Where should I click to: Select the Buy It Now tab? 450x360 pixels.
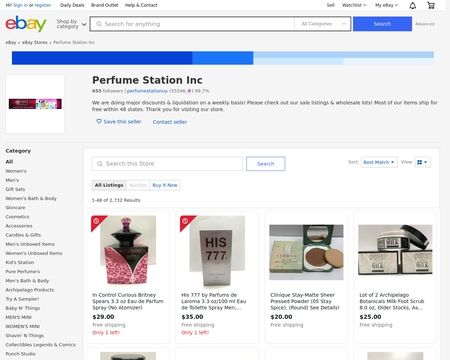coord(165,185)
